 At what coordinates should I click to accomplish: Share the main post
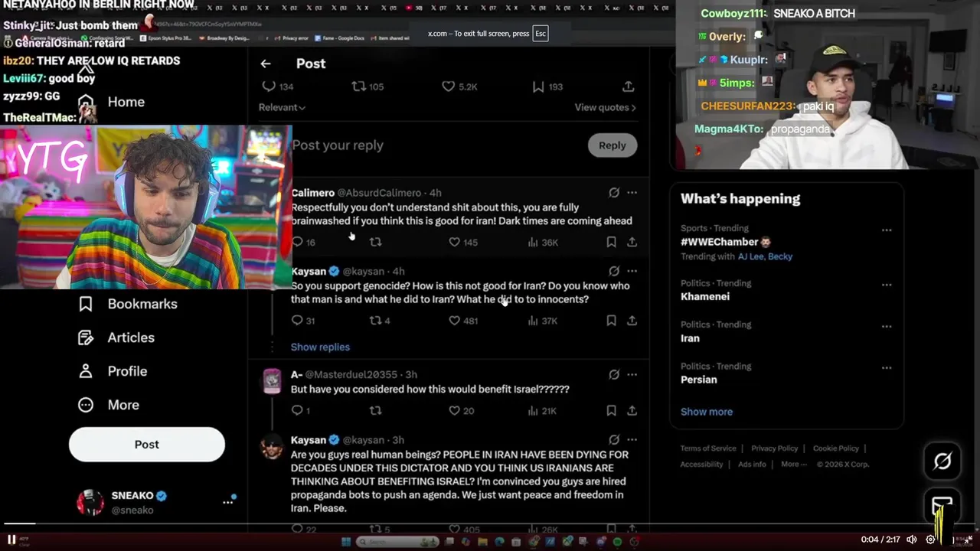pos(628,86)
